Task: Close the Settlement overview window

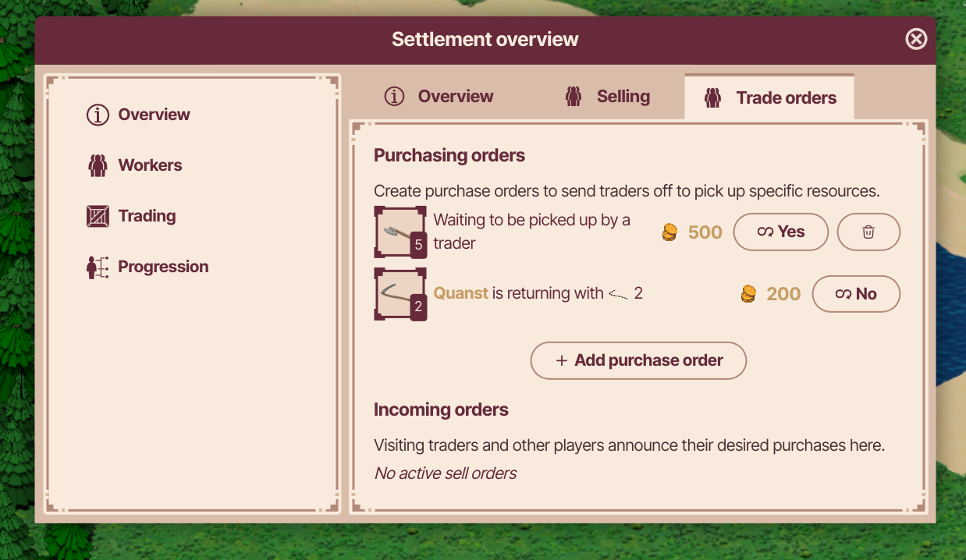Action: click(x=916, y=39)
